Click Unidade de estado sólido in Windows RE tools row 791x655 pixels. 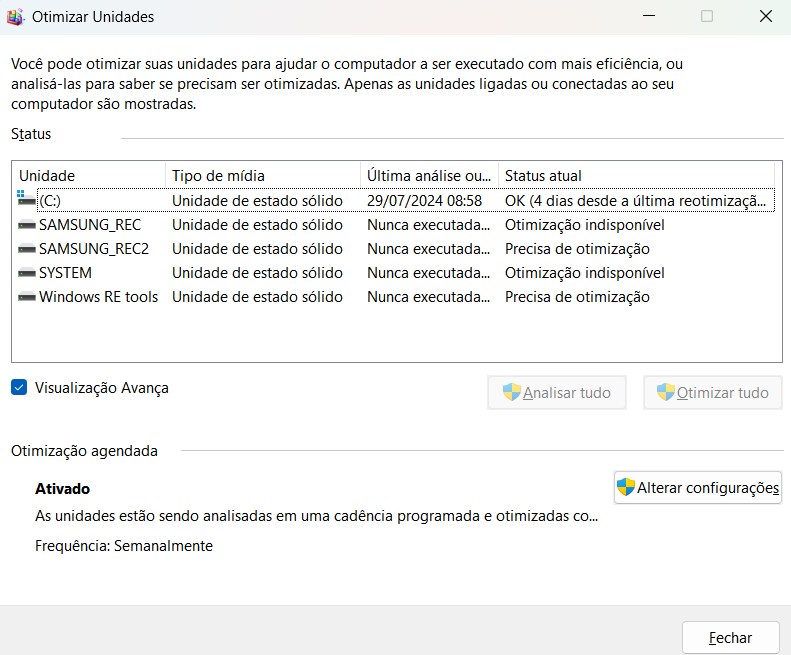(x=257, y=297)
